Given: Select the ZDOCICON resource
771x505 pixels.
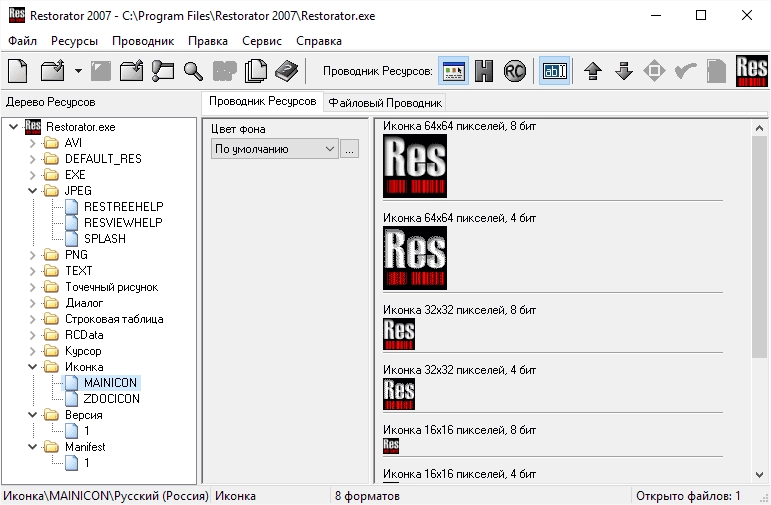Looking at the screenshot, I should [x=112, y=399].
